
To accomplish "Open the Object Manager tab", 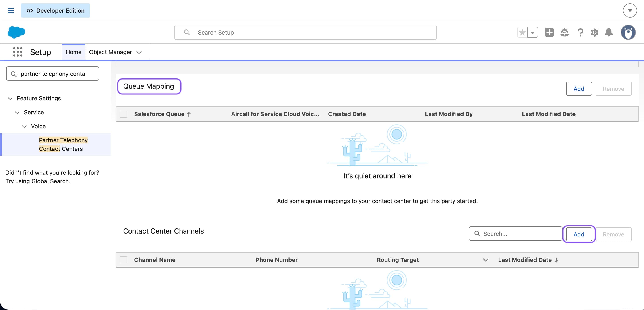I will tap(110, 52).
